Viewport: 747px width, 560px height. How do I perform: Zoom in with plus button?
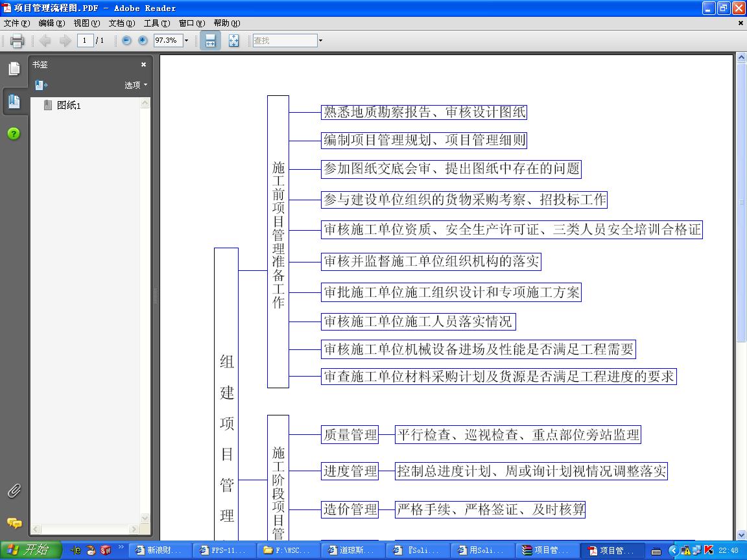coord(143,40)
